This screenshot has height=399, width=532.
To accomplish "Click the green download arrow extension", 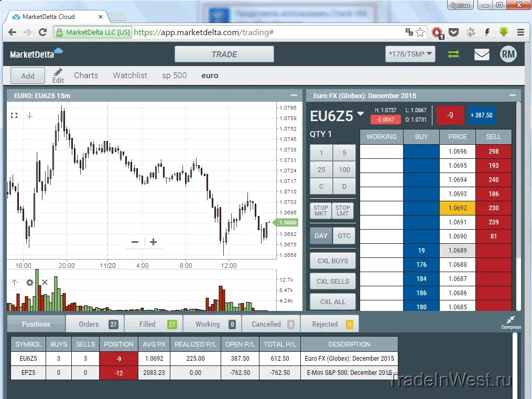I will 504,32.
